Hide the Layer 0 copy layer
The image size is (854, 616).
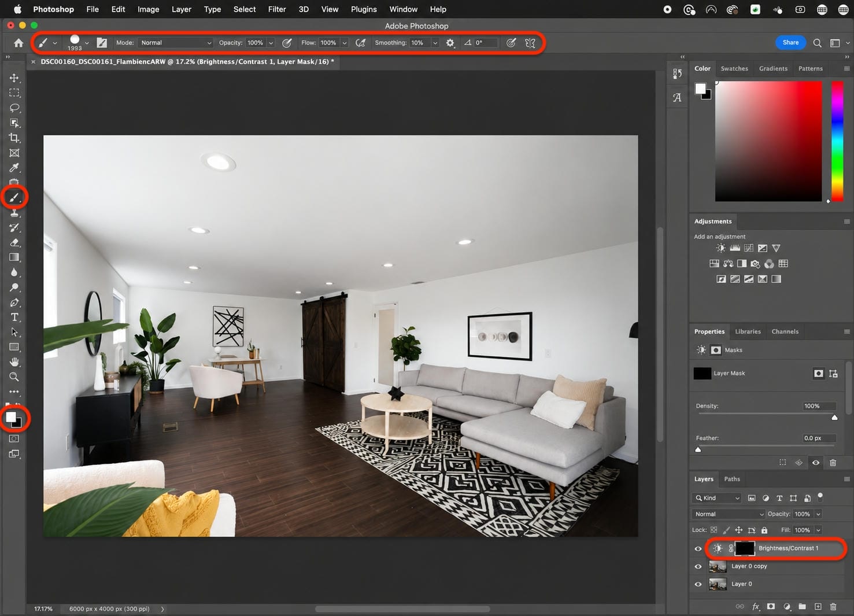click(698, 566)
